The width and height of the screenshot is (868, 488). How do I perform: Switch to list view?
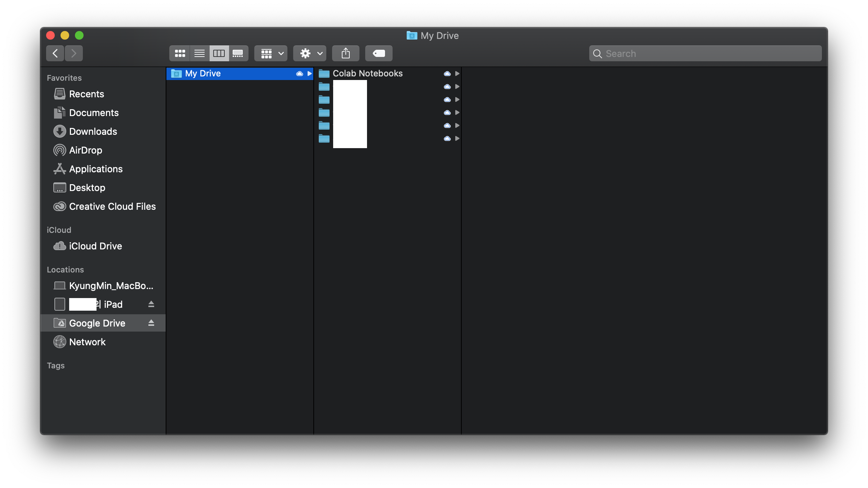199,53
